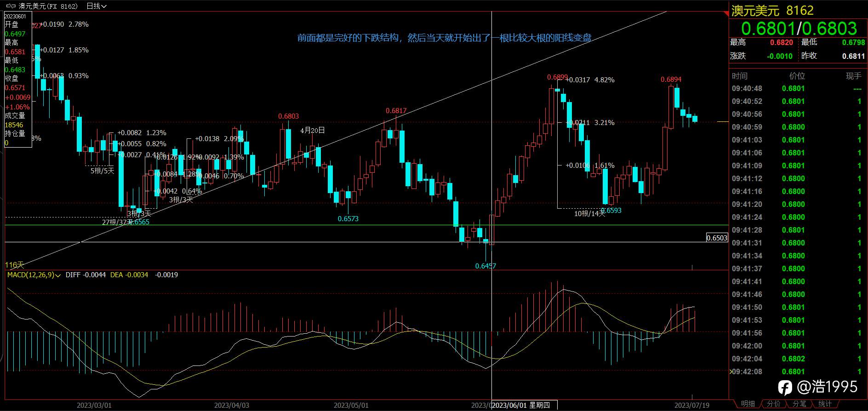Switch to the 统计 tab
The width and height of the screenshot is (868, 411).
point(825,404)
